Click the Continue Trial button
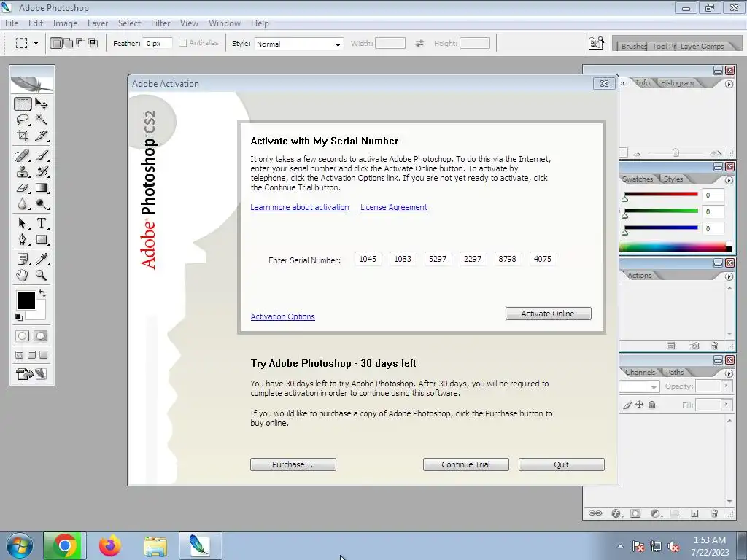Screen dimensions: 747x560 (465, 464)
